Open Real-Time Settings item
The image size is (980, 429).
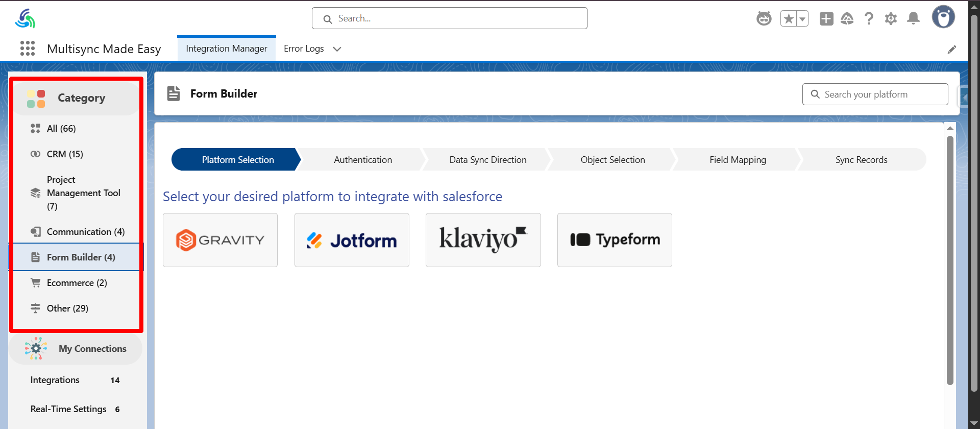(68, 409)
